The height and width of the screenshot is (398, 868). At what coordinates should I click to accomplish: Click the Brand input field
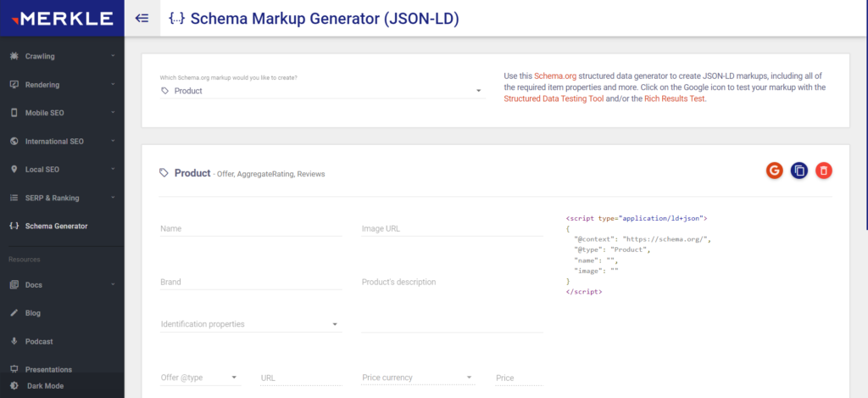pos(251,282)
